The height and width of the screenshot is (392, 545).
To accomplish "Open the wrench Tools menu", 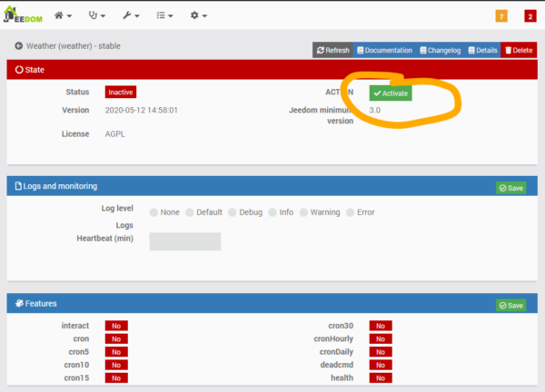I will 131,15.
